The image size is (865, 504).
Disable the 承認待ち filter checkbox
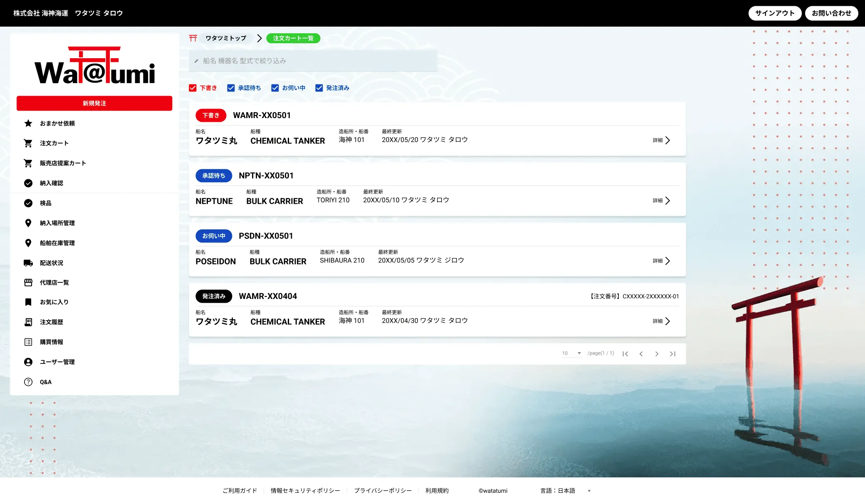[231, 88]
